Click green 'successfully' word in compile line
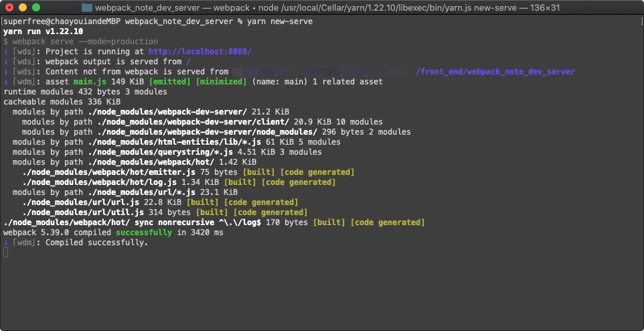 144,233
